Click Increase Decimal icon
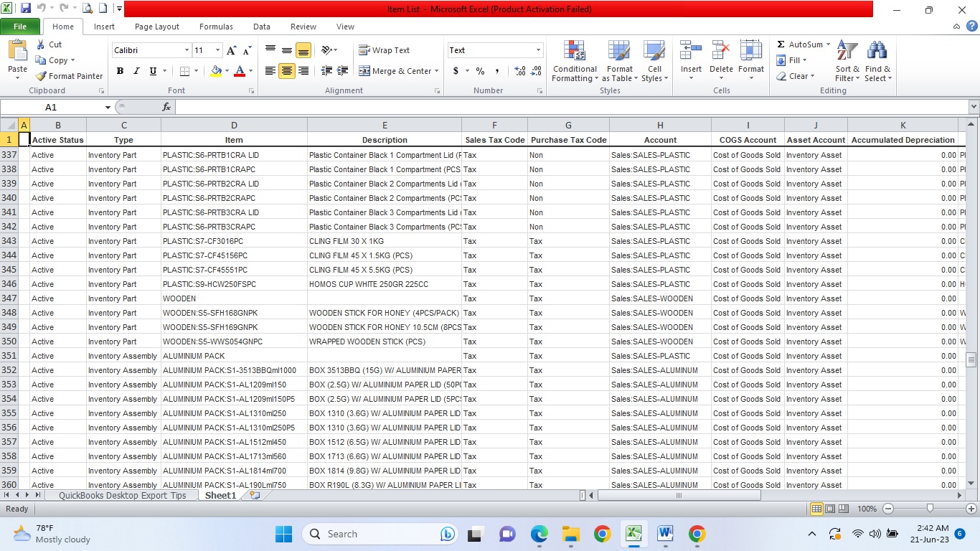The image size is (980, 551). 520,71
